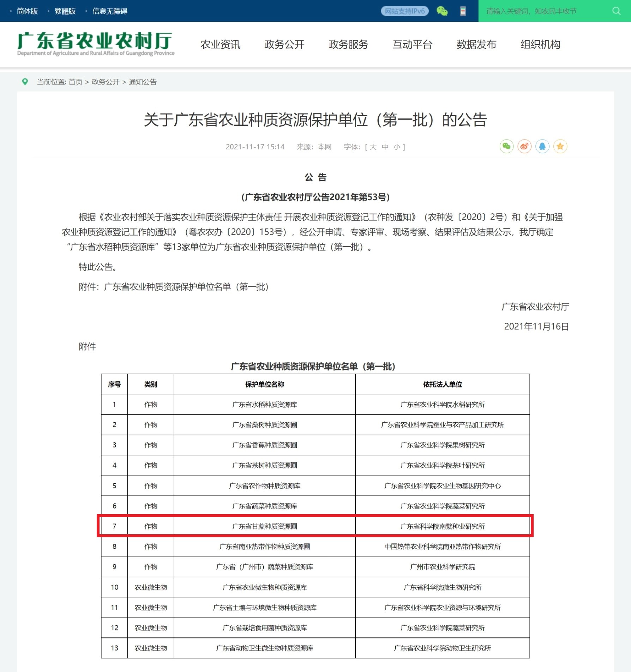Click cell 广东省香蕉种质资源圃
This screenshot has width=631, height=672.
[265, 445]
